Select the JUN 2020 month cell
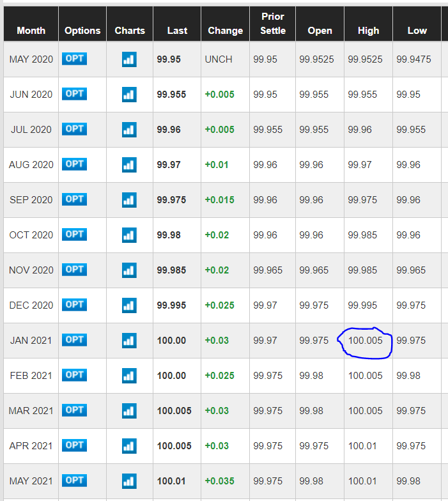448x501 pixels. [x=31, y=95]
